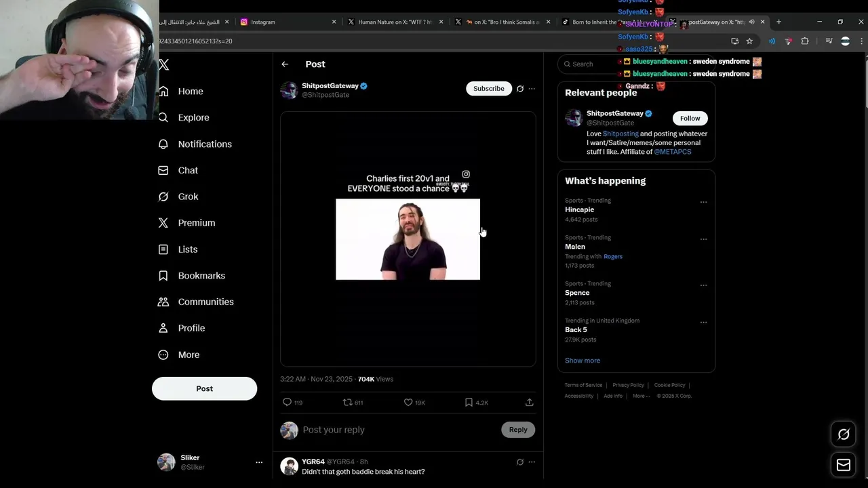Open ShitpostGateway author avatar
868x488 pixels.
tap(290, 90)
